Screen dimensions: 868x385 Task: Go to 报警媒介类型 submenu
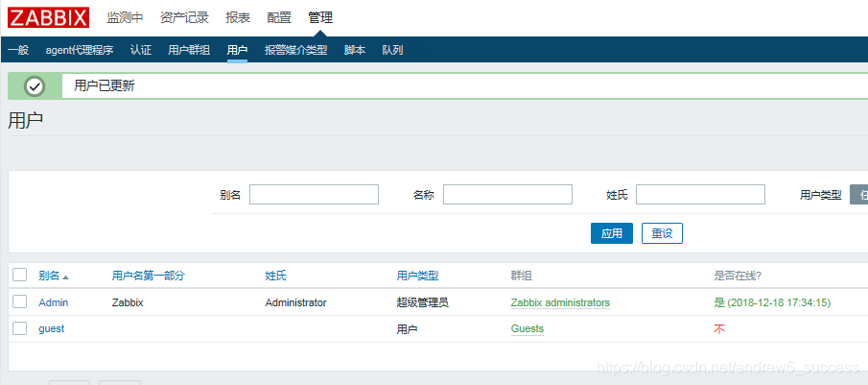[295, 51]
